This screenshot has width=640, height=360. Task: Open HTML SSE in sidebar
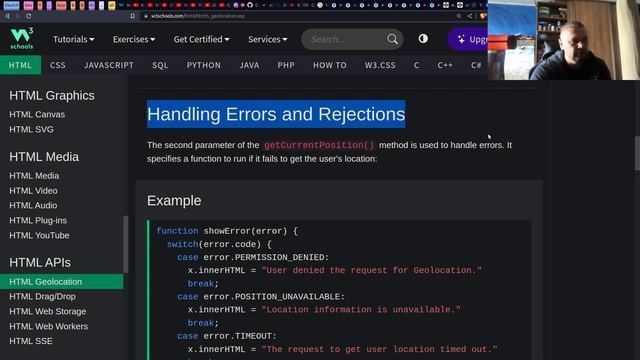point(31,341)
